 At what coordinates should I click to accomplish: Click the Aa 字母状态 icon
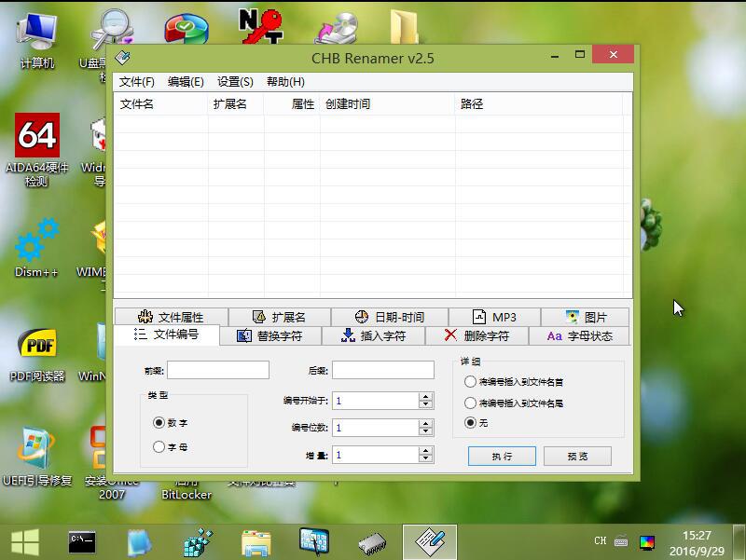554,335
